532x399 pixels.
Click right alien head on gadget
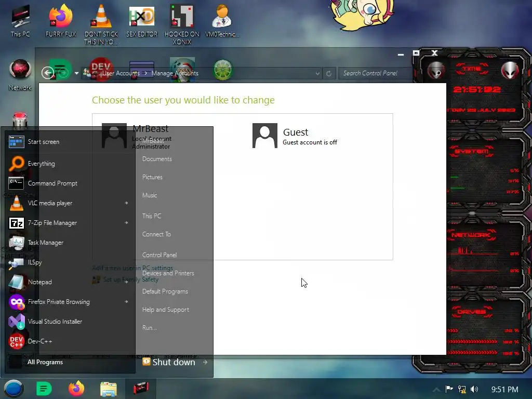[510, 70]
